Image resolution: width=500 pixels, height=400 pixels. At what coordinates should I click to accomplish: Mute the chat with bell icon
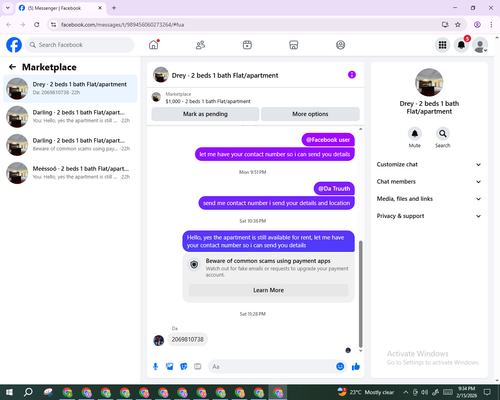point(415,134)
